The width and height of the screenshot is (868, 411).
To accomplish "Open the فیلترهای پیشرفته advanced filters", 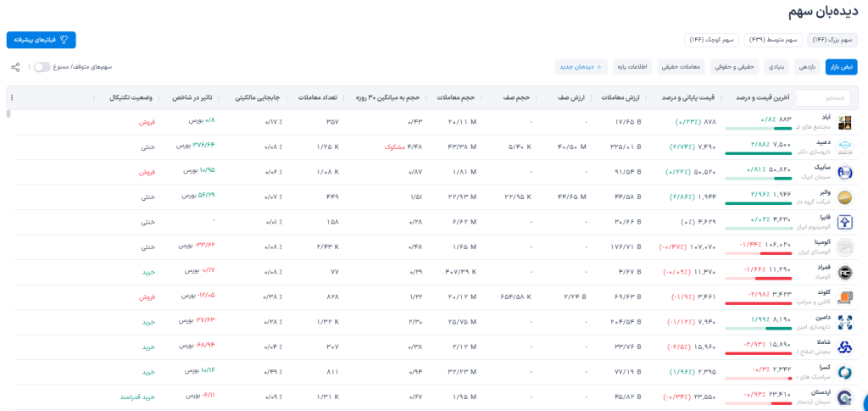I will [x=42, y=40].
